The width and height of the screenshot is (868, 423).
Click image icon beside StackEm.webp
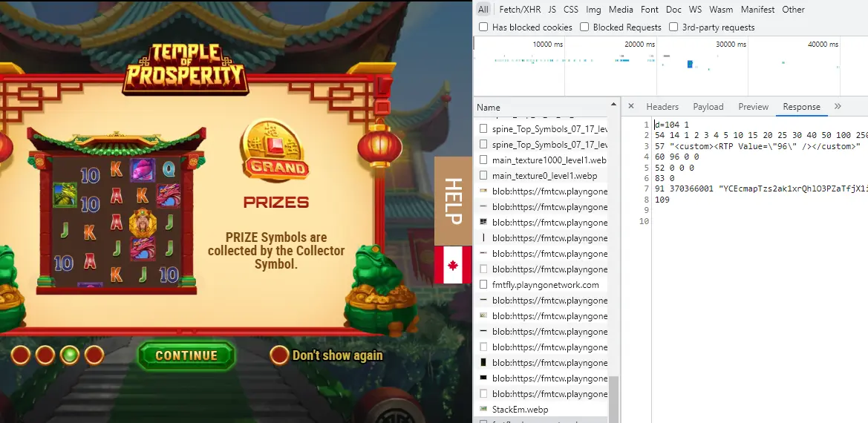tap(483, 409)
